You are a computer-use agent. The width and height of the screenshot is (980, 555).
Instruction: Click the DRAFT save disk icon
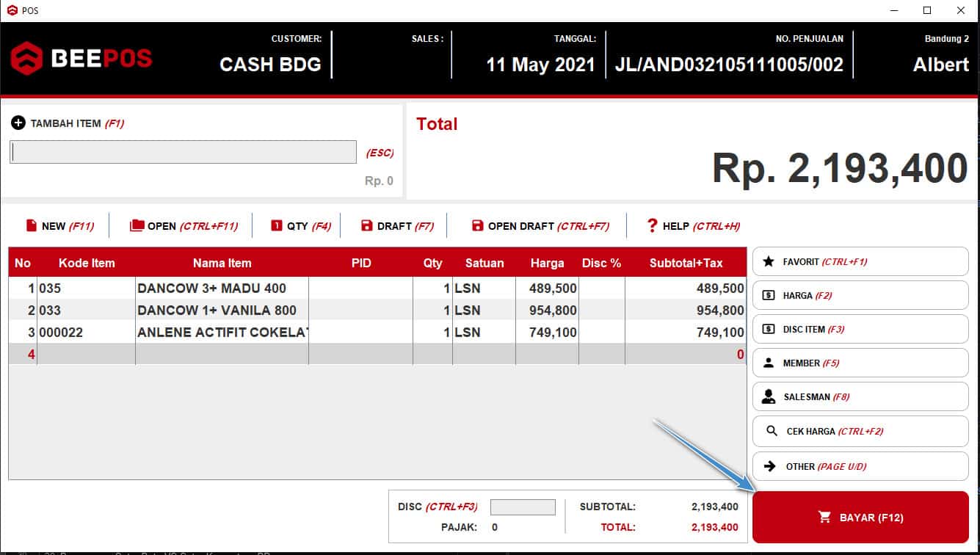tap(367, 225)
